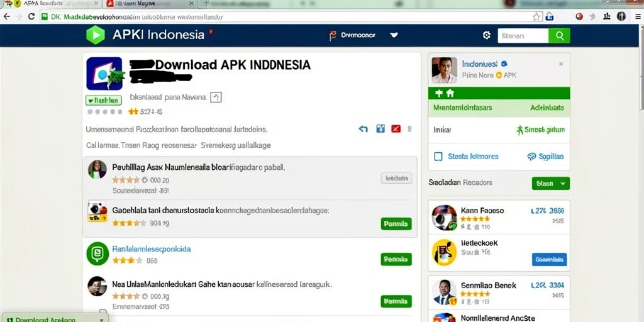
Task: Click the flag menu item in header
Action: (352, 35)
